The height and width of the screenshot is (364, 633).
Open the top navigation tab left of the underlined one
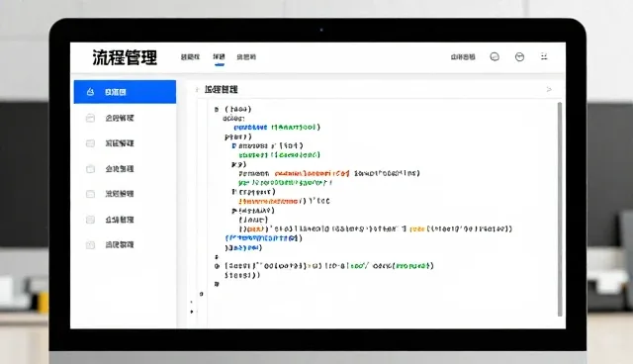pyautogui.click(x=190, y=57)
